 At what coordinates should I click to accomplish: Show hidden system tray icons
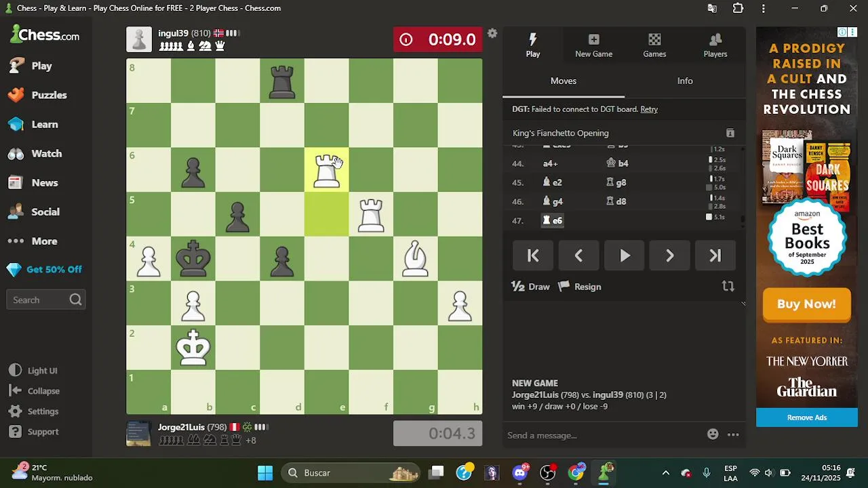666,473
